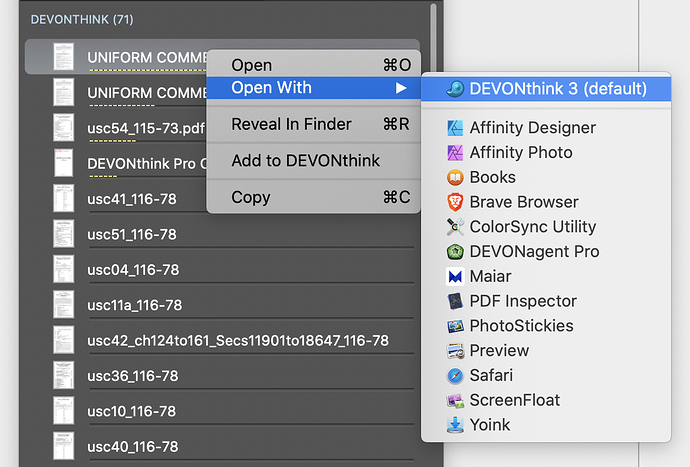This screenshot has width=690, height=467.
Task: Select usc11a_116-78 in the list
Action: [x=222, y=305]
